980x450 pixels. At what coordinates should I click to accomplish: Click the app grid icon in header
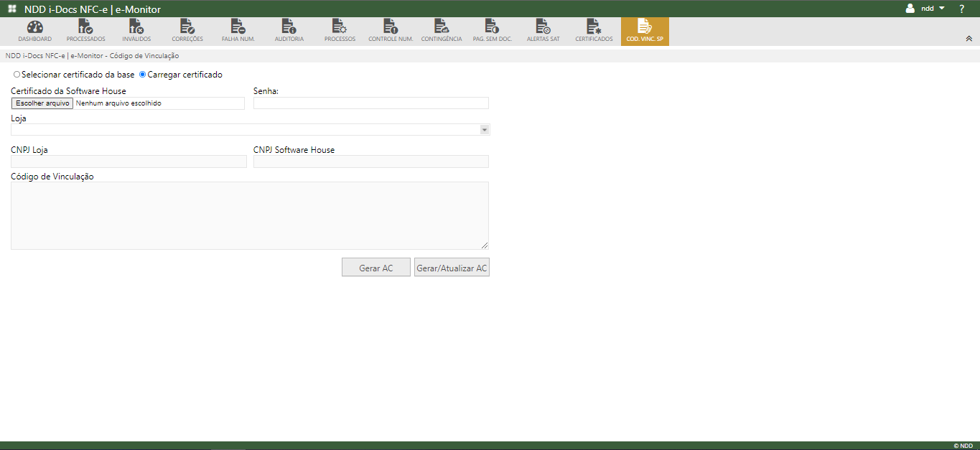[12, 9]
